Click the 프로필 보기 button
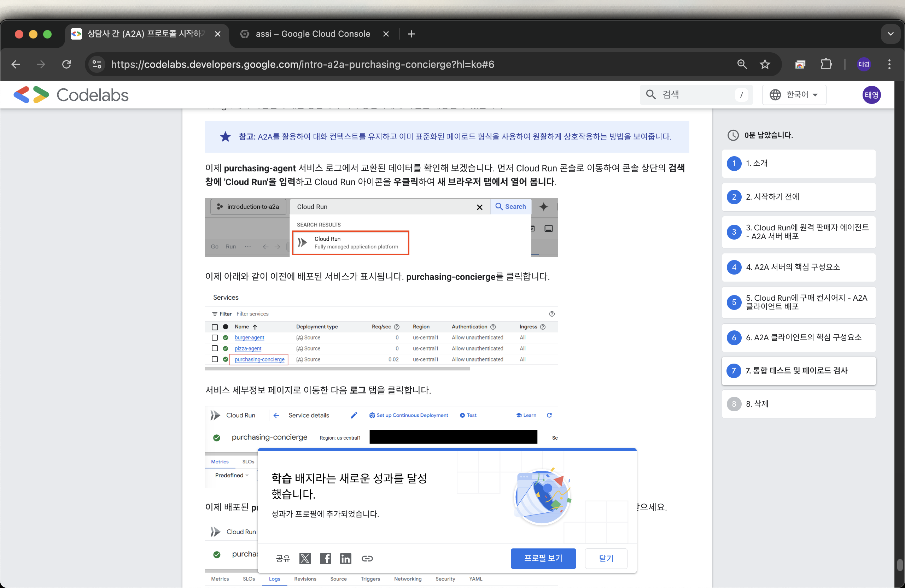 (543, 558)
